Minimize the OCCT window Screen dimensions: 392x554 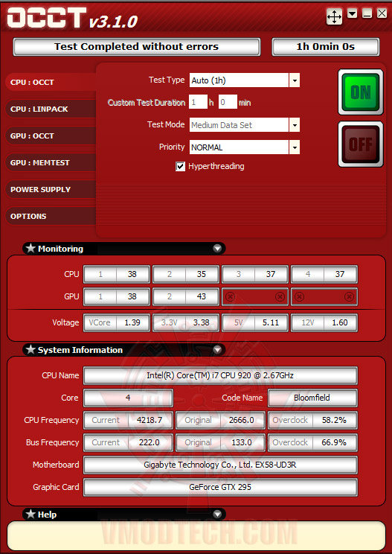coord(367,14)
